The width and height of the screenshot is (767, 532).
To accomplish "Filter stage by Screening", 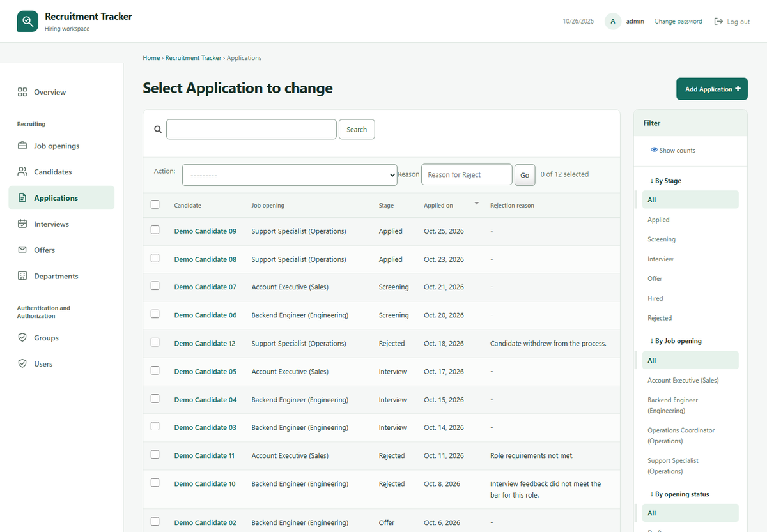I will pyautogui.click(x=662, y=239).
